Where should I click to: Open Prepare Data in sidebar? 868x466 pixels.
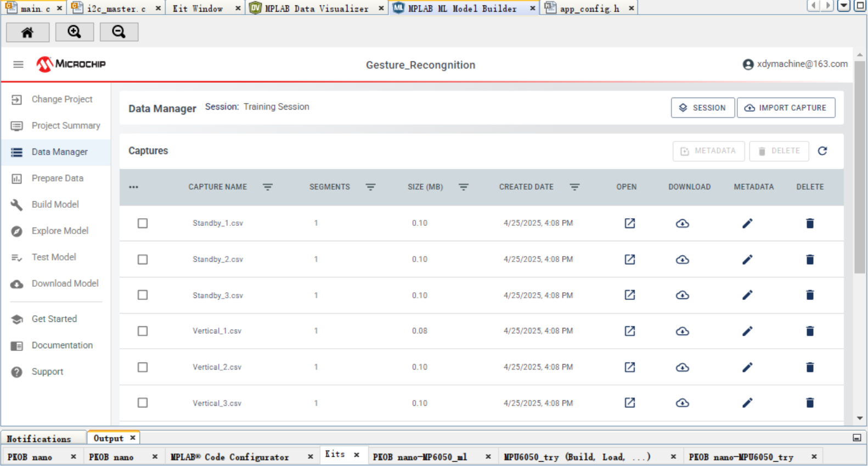pos(55,178)
